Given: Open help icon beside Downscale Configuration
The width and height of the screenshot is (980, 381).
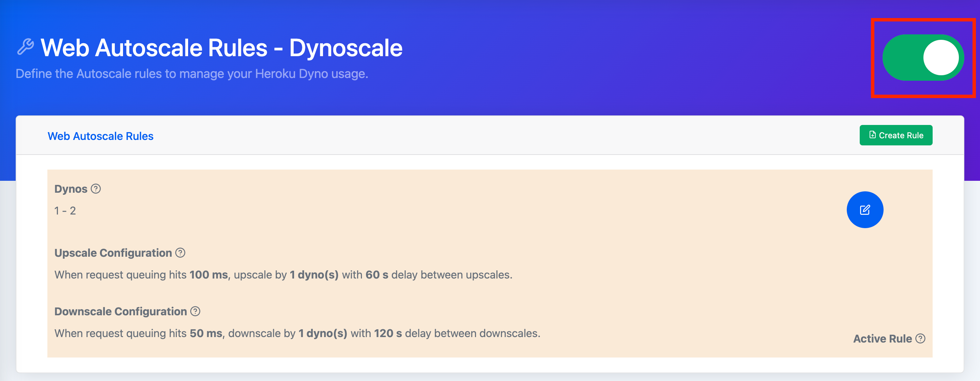Looking at the screenshot, I should tap(195, 312).
